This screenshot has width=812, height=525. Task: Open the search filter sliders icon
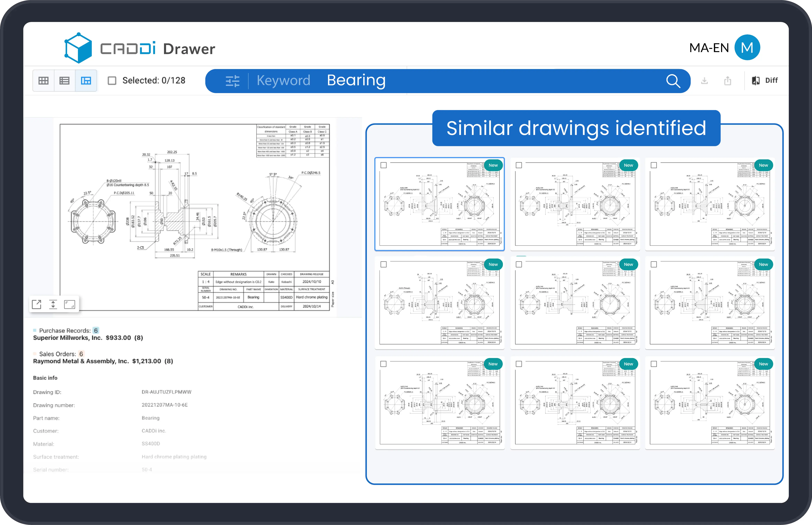233,81
